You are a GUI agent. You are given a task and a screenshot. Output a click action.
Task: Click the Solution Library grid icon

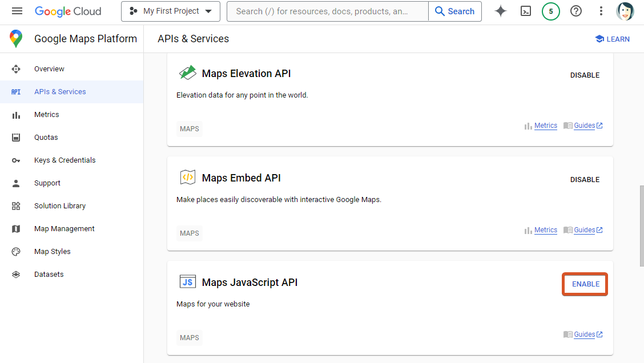click(16, 206)
